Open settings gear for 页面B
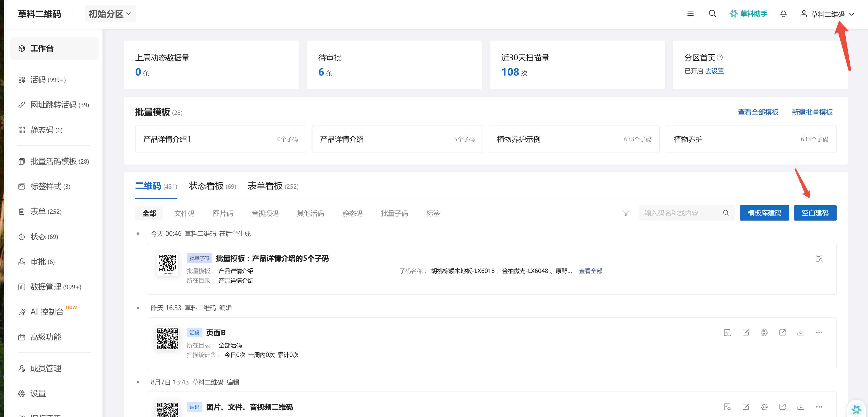868x417 pixels. pyautogui.click(x=764, y=333)
